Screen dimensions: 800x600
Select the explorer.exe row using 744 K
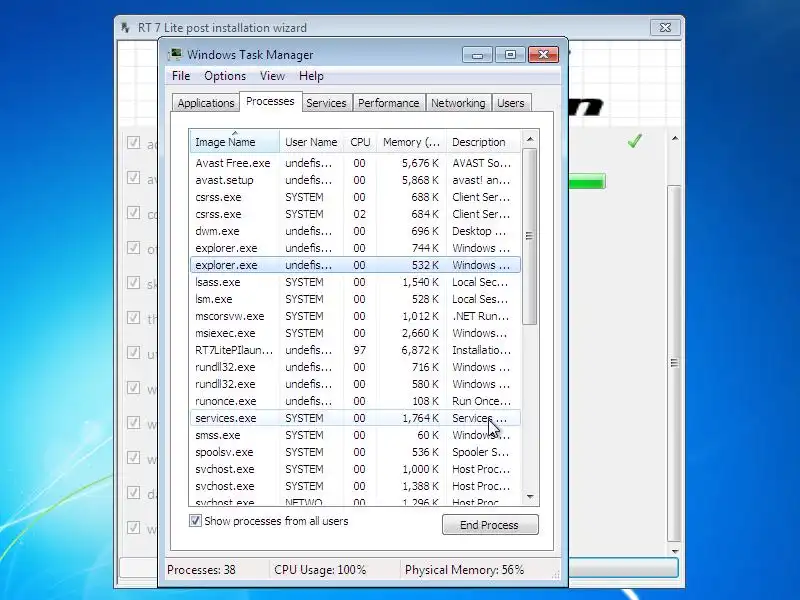tap(355, 248)
